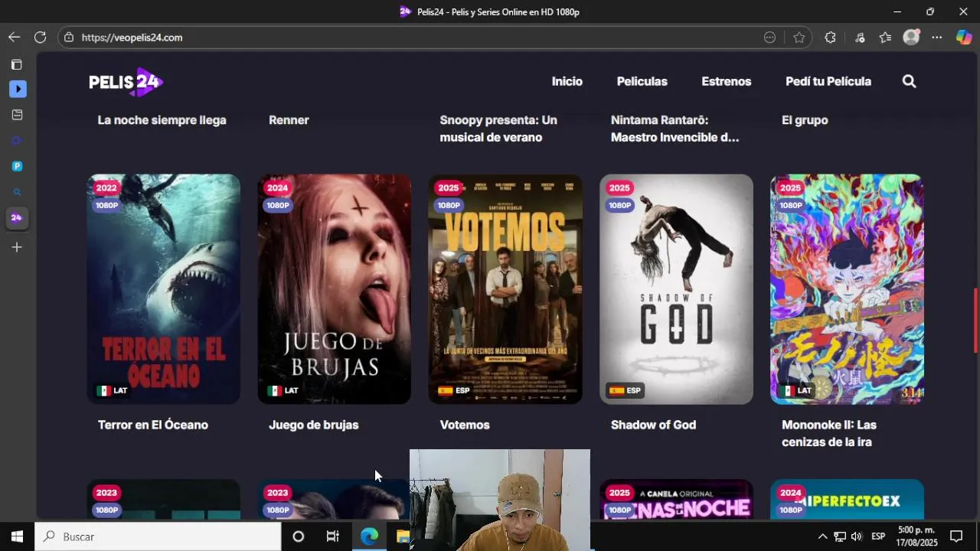Open Edge Settings and more menu

(x=937, y=37)
